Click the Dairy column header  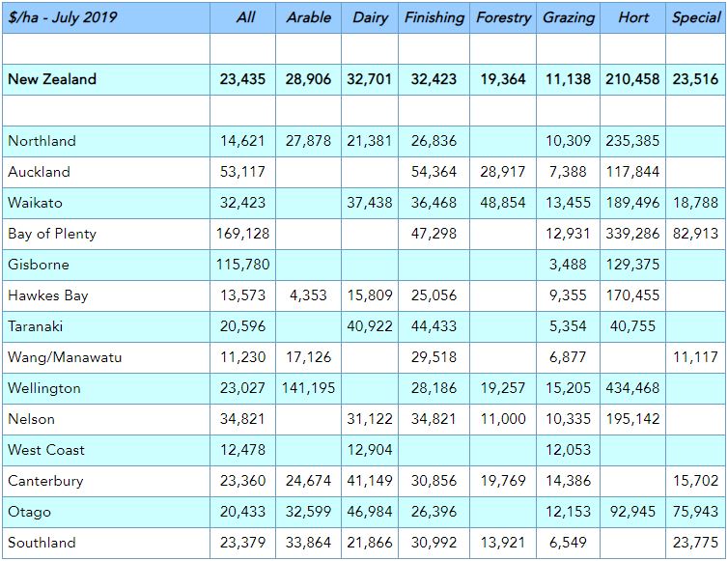[x=371, y=17]
